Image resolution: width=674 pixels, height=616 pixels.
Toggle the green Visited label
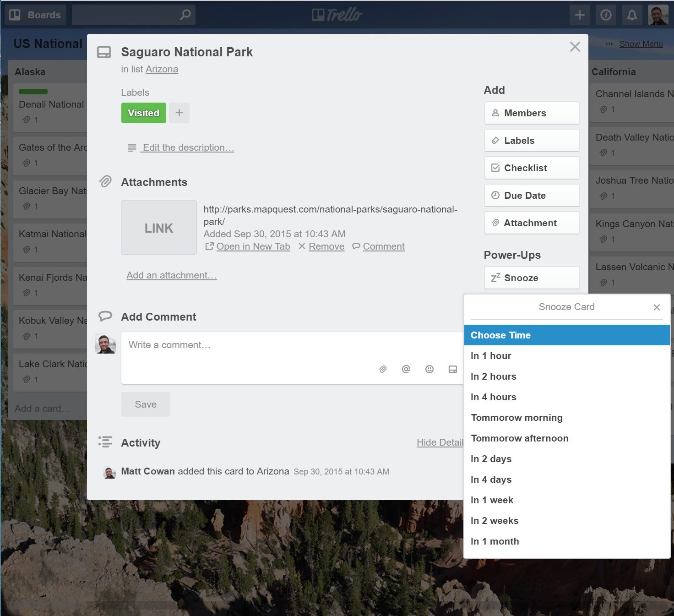pos(143,113)
